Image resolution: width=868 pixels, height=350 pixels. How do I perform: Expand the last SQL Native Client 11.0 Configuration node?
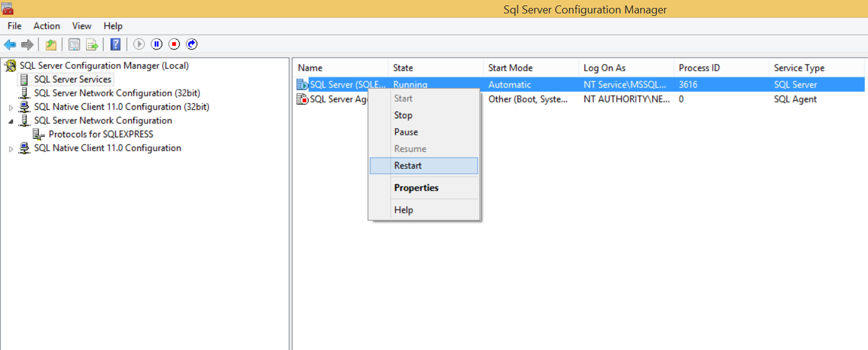(10, 149)
